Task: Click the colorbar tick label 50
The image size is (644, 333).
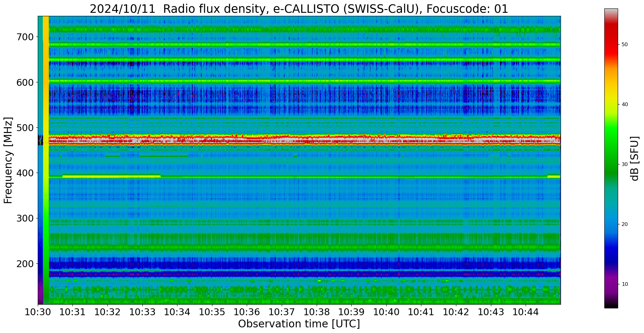Action: 625,45
